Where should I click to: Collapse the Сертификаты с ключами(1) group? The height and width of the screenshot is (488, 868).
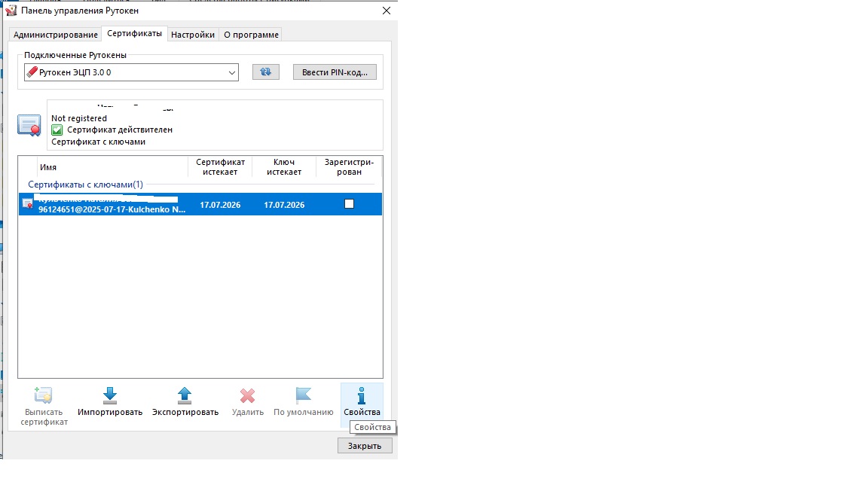[85, 185]
